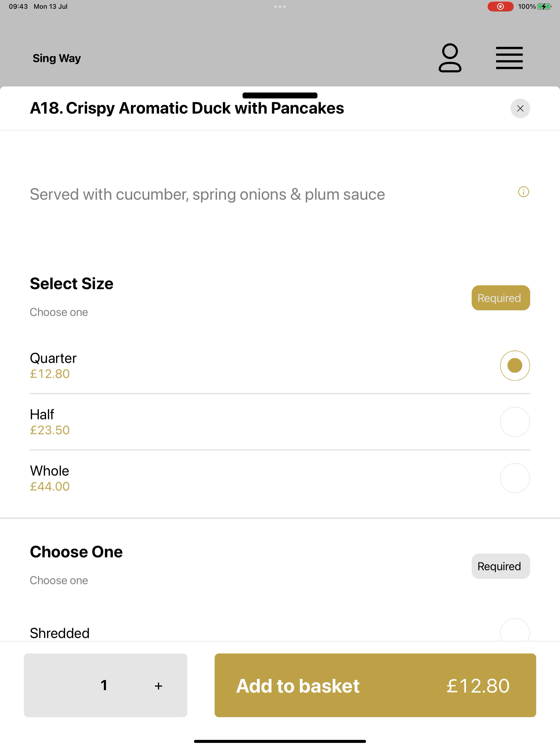560x747 pixels.
Task: Tap the multitasking three dots icon
Action: (280, 6)
